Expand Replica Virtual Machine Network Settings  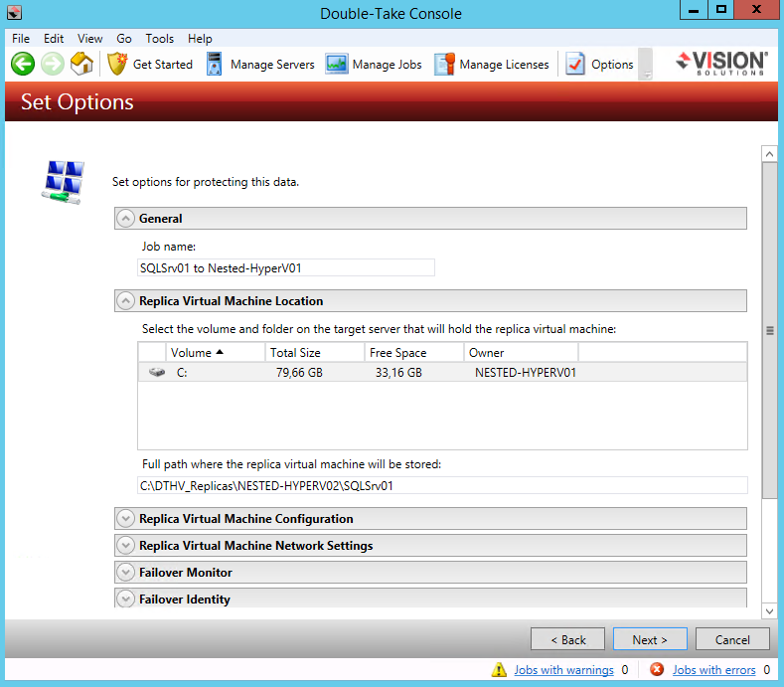[x=125, y=546]
